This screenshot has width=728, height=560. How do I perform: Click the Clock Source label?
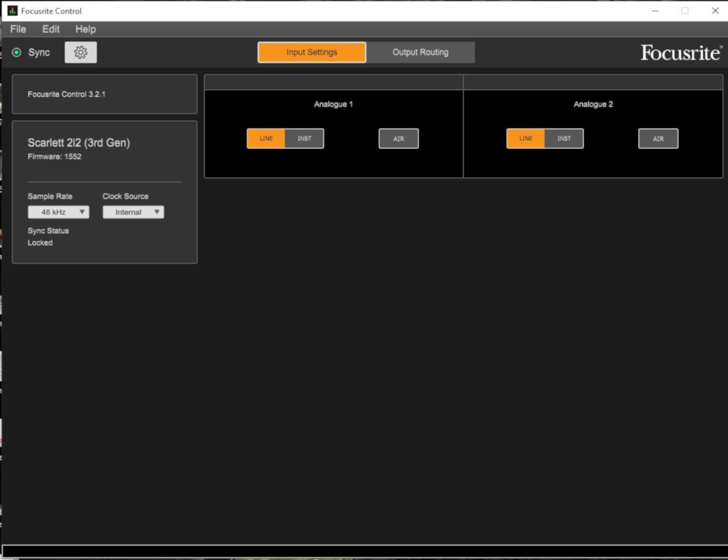click(x=126, y=196)
